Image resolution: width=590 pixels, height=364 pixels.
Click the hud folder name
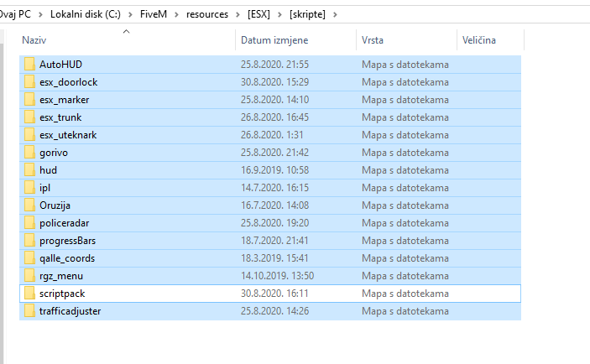48,170
